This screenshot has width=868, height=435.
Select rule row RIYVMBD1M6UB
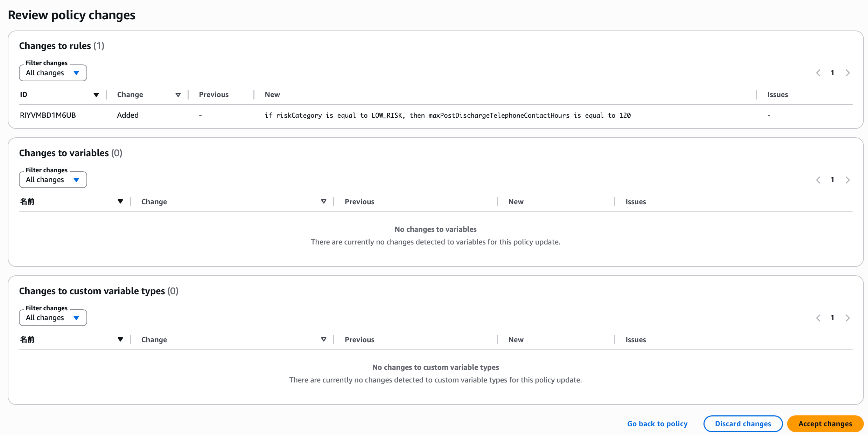point(48,115)
